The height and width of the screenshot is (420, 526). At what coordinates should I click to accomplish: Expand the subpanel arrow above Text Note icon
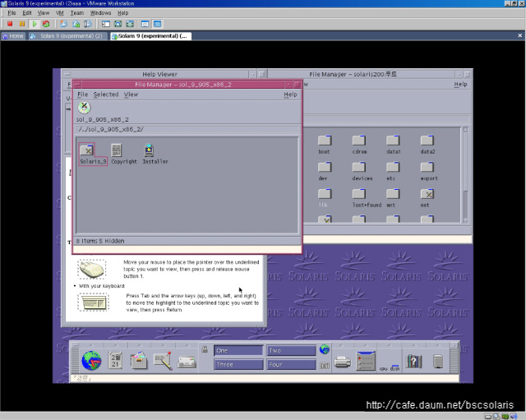(x=163, y=345)
